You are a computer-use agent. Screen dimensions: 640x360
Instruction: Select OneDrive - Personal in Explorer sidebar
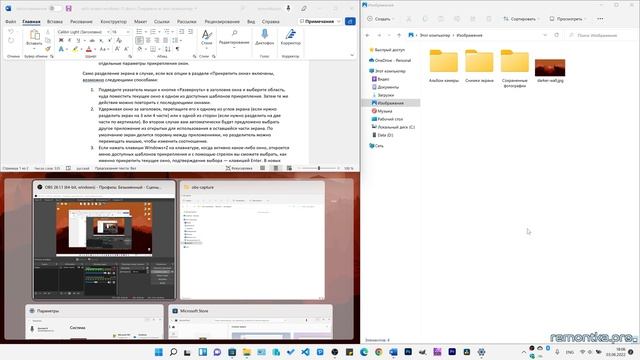coord(390,60)
